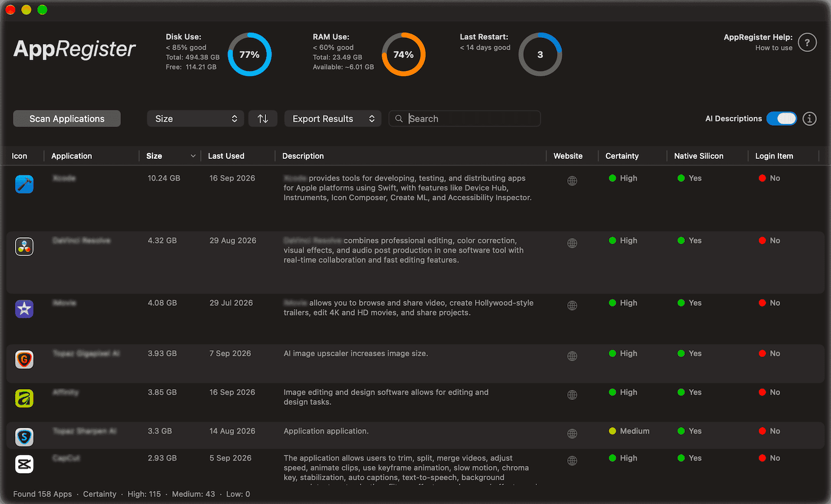The width and height of the screenshot is (831, 504).
Task: Click the 4.32 GB size cell
Action: 162,240
